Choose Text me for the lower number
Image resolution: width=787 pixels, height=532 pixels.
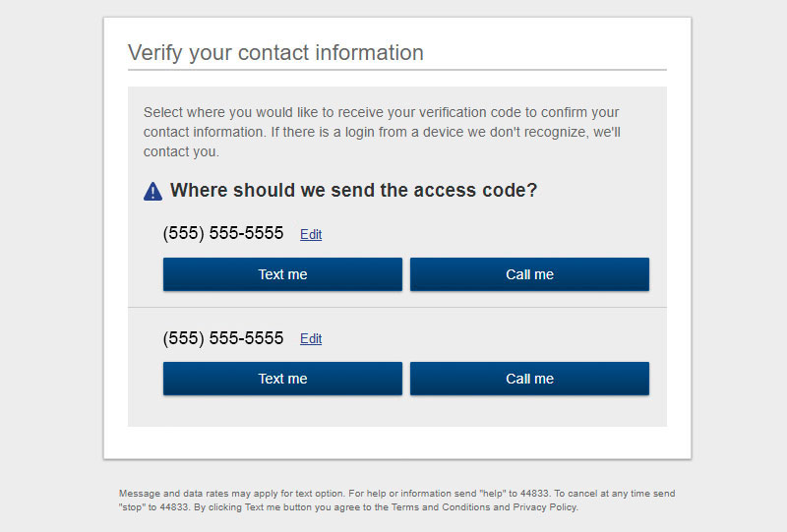tap(282, 379)
